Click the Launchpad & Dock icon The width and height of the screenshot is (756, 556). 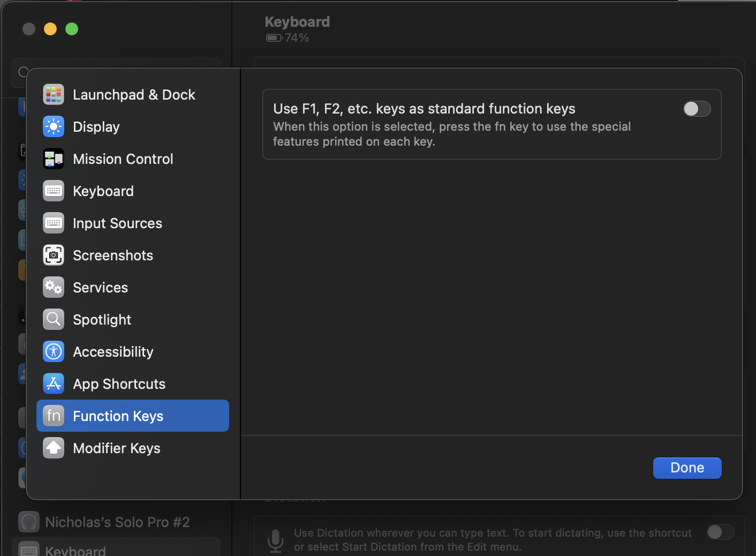[54, 95]
